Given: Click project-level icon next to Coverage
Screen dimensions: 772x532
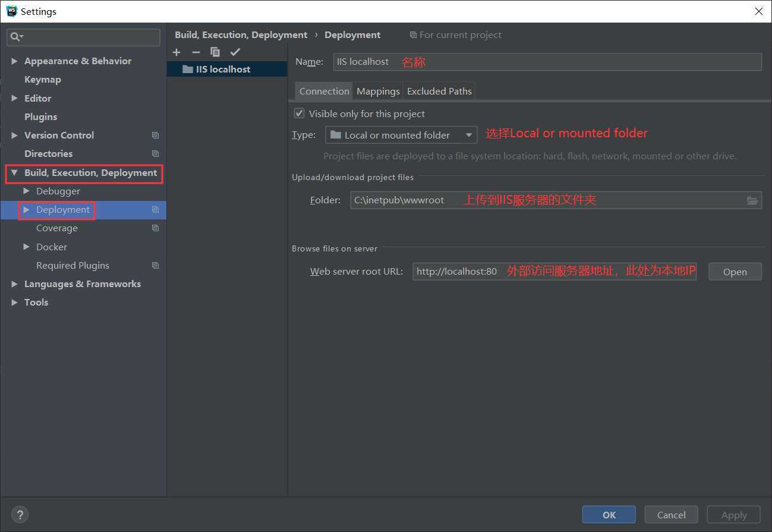Looking at the screenshot, I should (155, 228).
